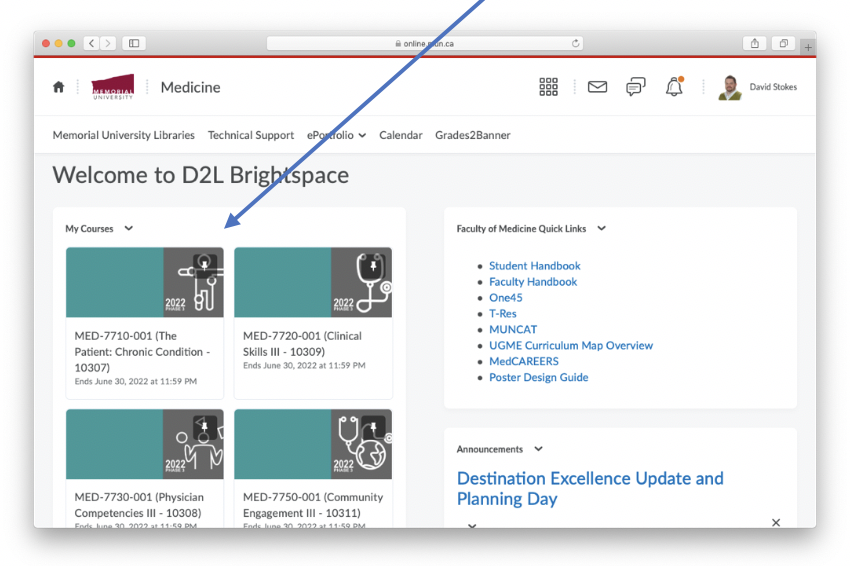
Task: Click Safari back navigation arrow
Action: coord(92,43)
